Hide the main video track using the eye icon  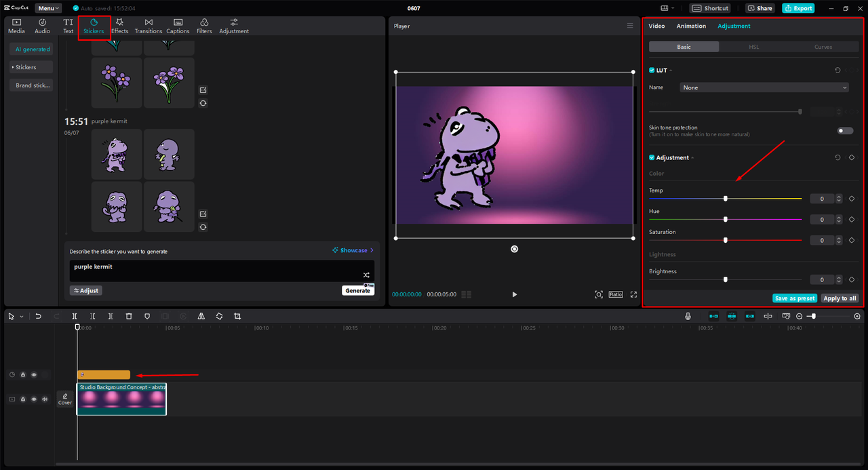(34, 399)
